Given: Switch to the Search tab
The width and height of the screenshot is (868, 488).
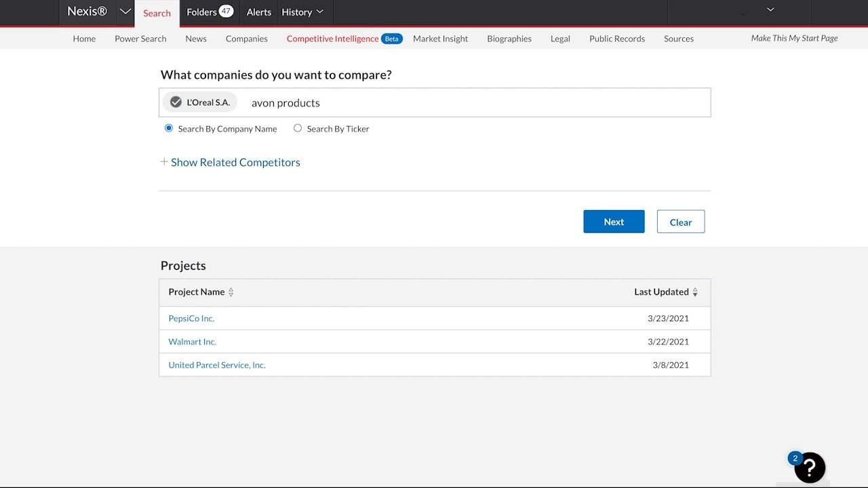Looking at the screenshot, I should pos(157,14).
